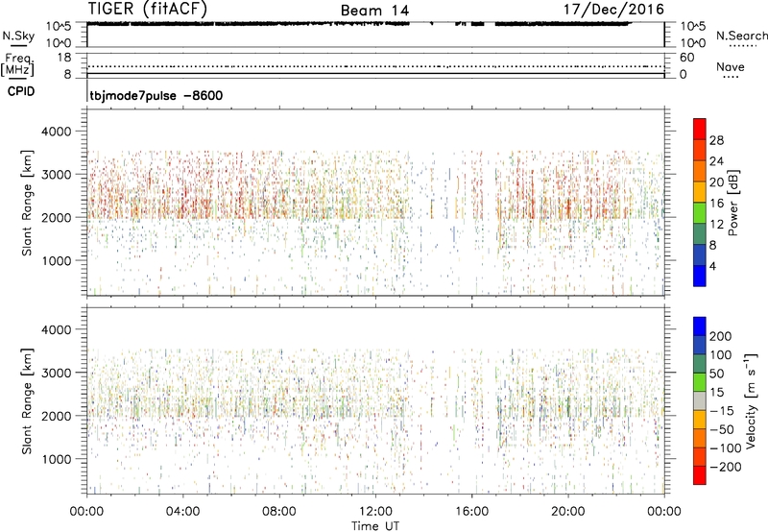
Task: Click the date '17/Dec/2016'
Action: click(613, 10)
